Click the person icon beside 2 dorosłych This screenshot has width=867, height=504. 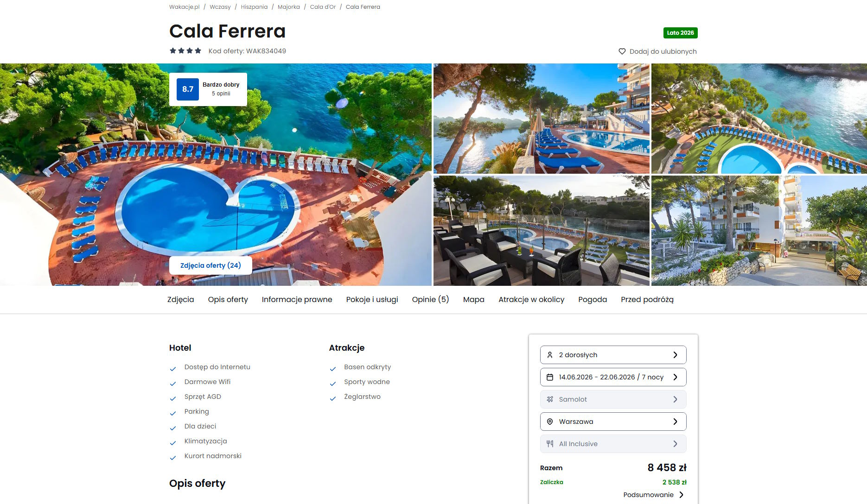tap(550, 355)
